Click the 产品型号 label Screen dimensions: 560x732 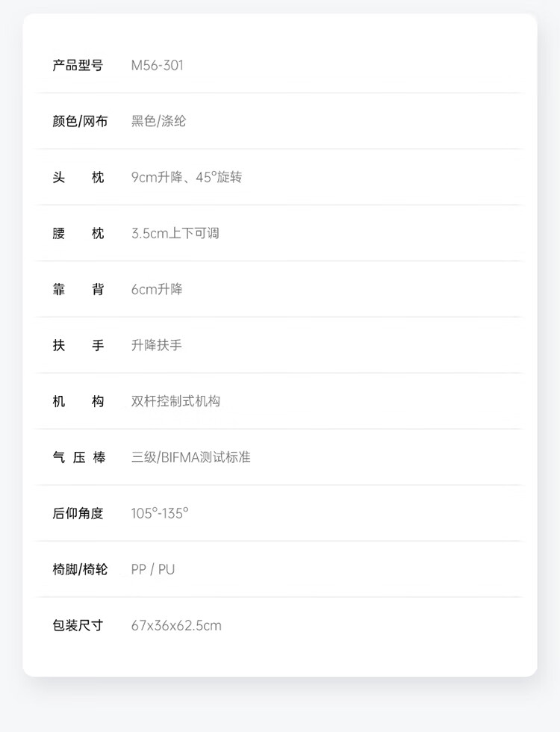coord(78,65)
